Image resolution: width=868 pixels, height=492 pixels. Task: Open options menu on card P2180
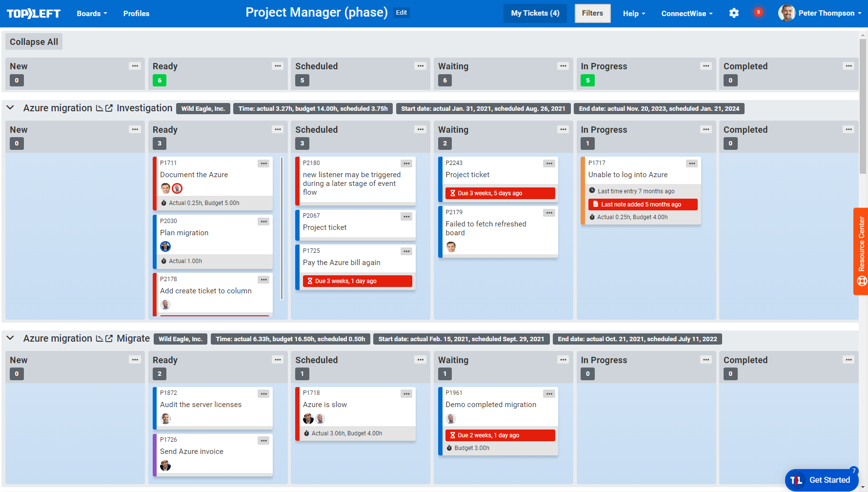pos(406,164)
